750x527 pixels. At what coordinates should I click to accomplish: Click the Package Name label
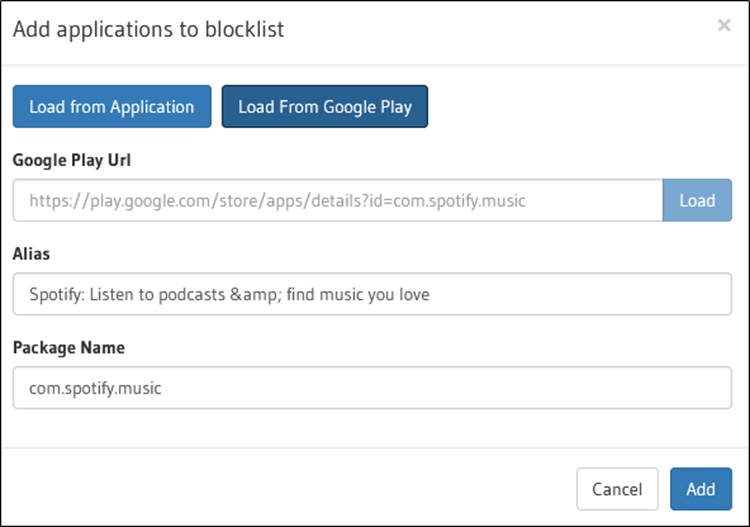[x=69, y=348]
